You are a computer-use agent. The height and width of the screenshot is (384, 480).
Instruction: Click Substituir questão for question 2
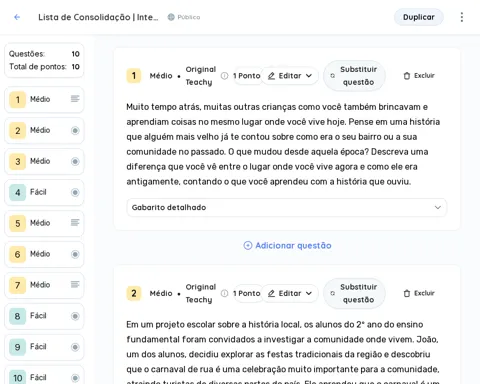point(354,293)
